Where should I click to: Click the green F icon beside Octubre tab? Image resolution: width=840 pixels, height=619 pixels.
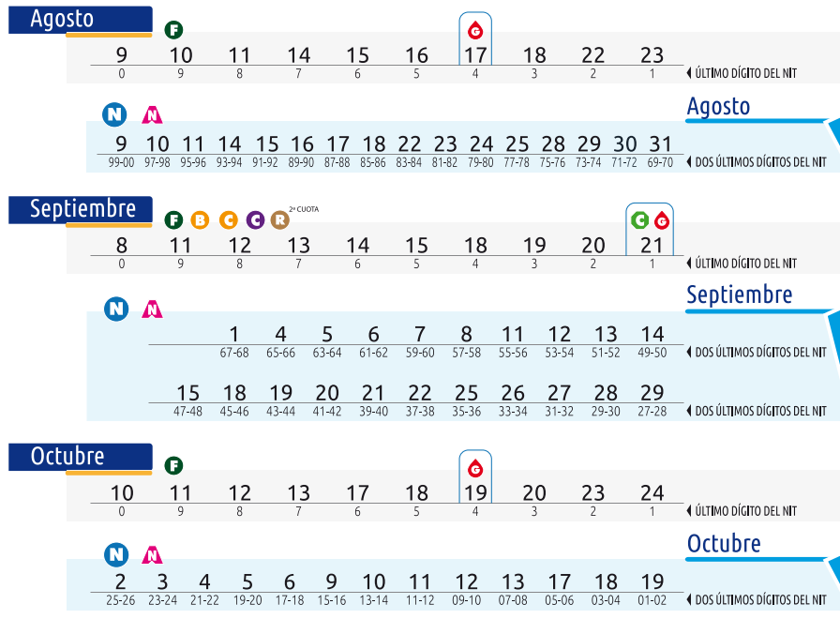pyautogui.click(x=173, y=466)
